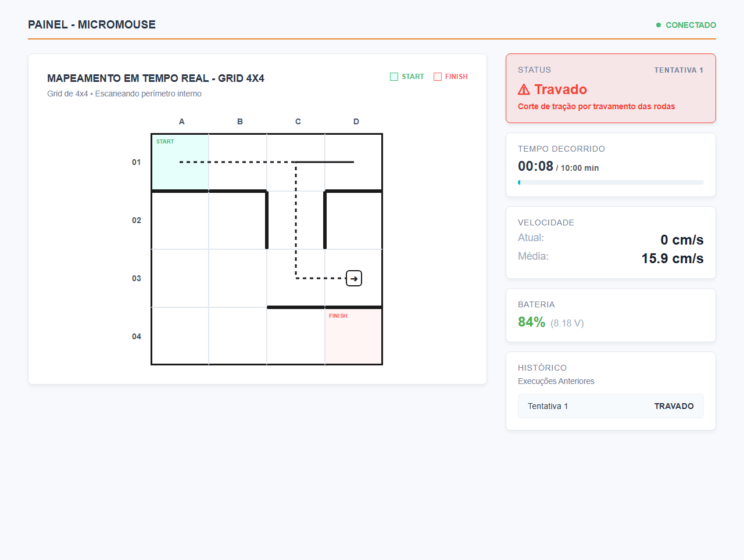Click the CONECTADO status text

point(691,25)
